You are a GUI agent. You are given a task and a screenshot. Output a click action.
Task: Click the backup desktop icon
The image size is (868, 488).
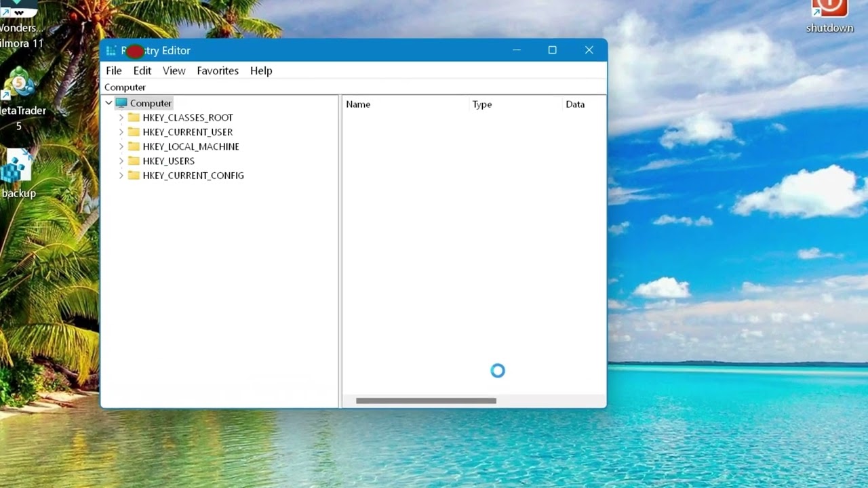pyautogui.click(x=18, y=174)
